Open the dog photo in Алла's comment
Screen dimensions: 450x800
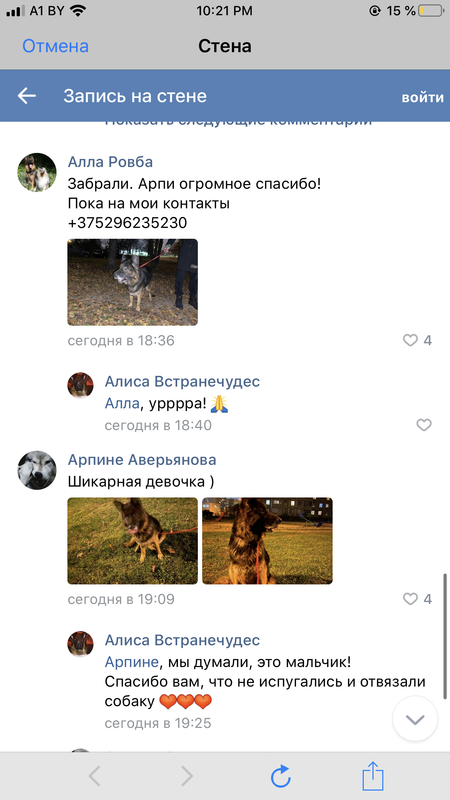(133, 282)
